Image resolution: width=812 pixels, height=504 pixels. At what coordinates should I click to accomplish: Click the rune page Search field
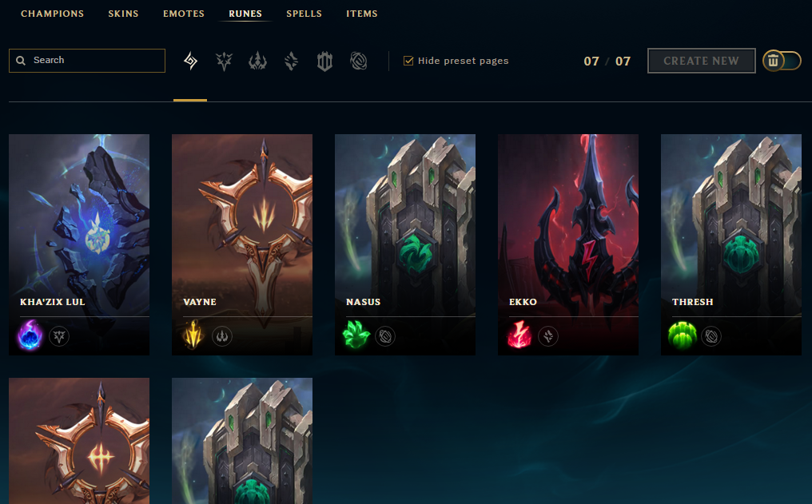tap(87, 61)
